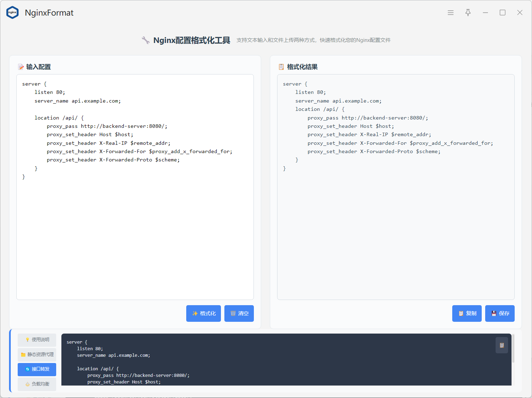This screenshot has height=398, width=532.
Task: Click the NginxFormat app logo
Action: pos(12,12)
